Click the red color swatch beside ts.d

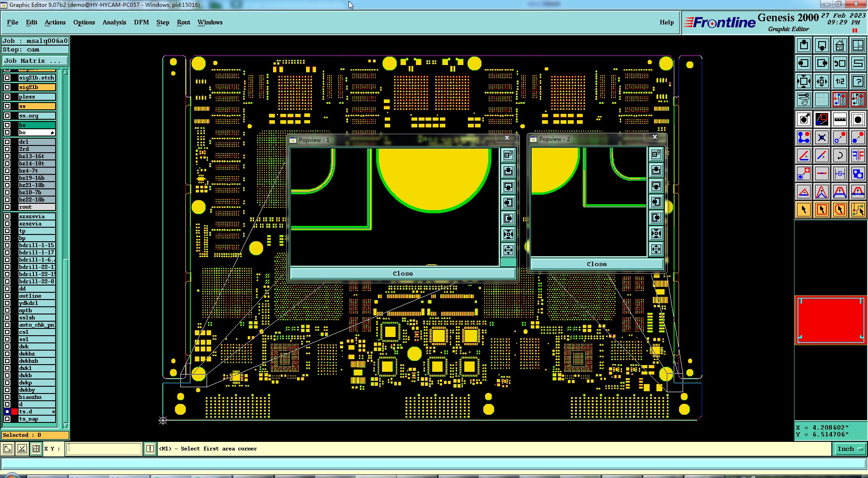14,412
